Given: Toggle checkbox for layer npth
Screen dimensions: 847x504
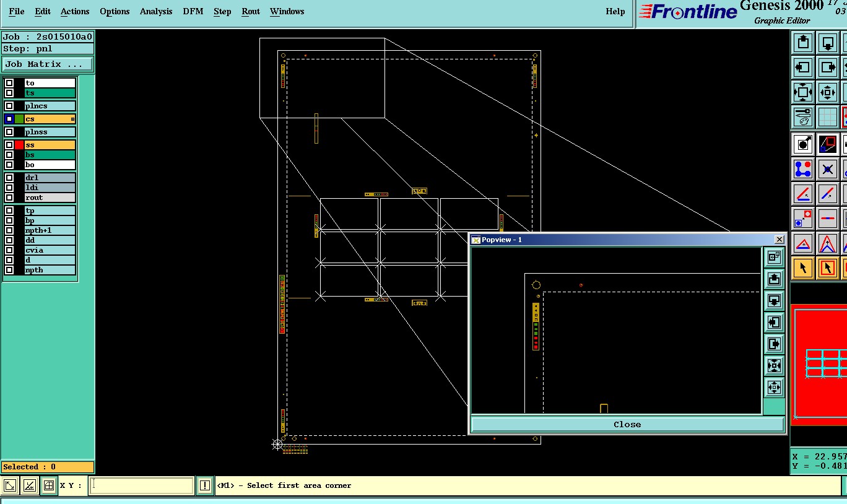Looking at the screenshot, I should [x=9, y=270].
